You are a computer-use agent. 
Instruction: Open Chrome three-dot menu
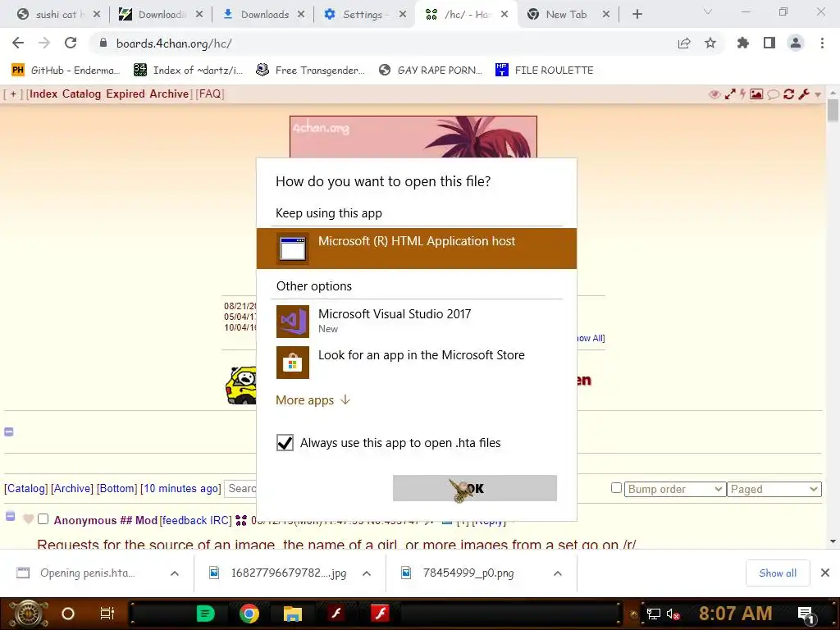coord(822,43)
